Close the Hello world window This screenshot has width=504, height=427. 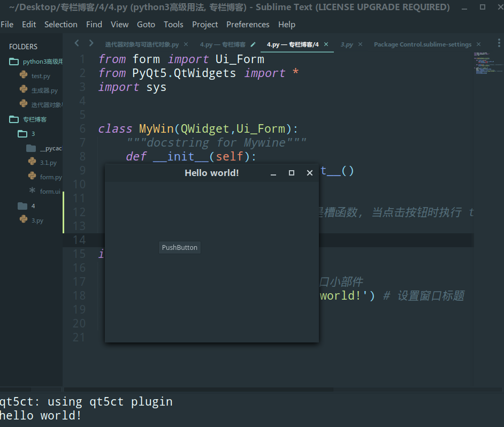pyautogui.click(x=310, y=173)
